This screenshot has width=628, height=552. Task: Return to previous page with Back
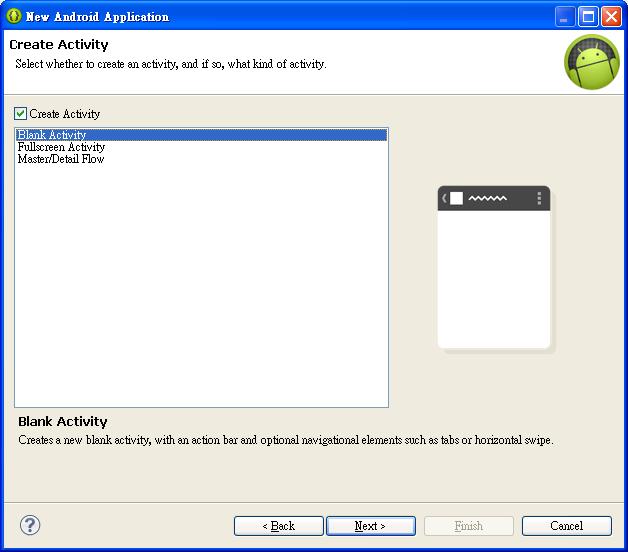pyautogui.click(x=278, y=526)
